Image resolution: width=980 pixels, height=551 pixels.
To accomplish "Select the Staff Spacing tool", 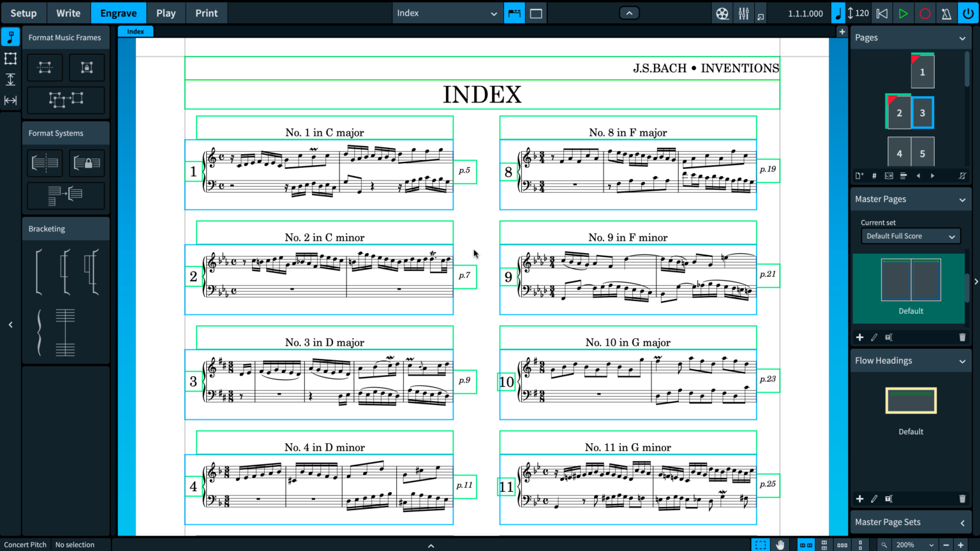I will [x=10, y=79].
